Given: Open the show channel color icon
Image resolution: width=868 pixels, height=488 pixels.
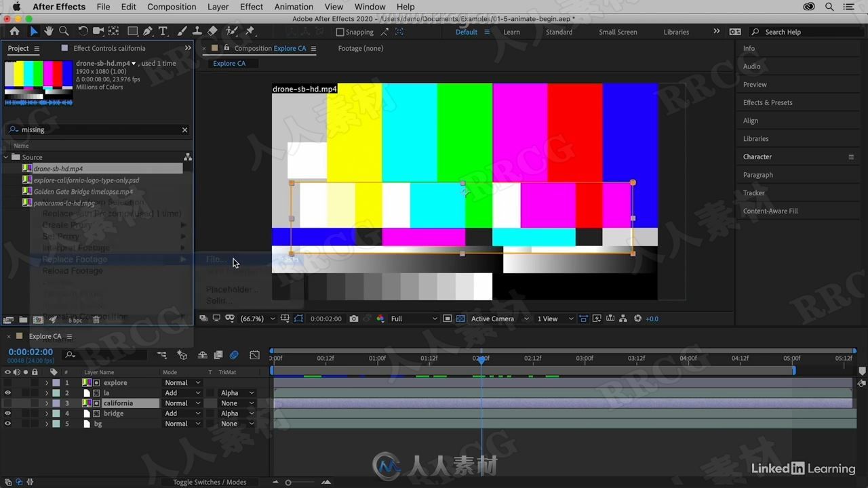Looking at the screenshot, I should tap(380, 319).
